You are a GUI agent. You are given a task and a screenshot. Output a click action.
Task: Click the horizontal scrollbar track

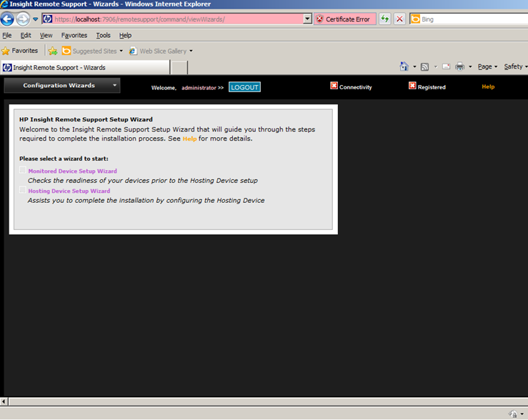[268, 401]
